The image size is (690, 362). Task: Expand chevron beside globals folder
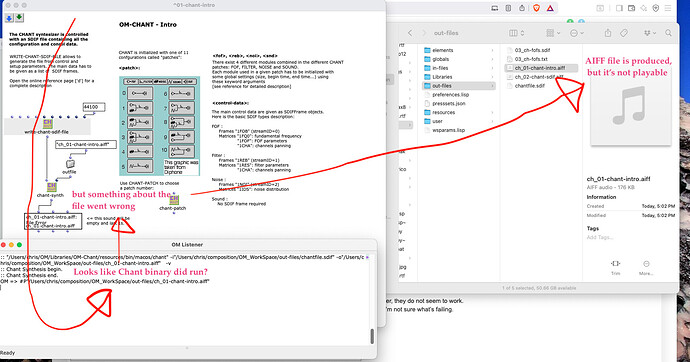tap(492, 59)
